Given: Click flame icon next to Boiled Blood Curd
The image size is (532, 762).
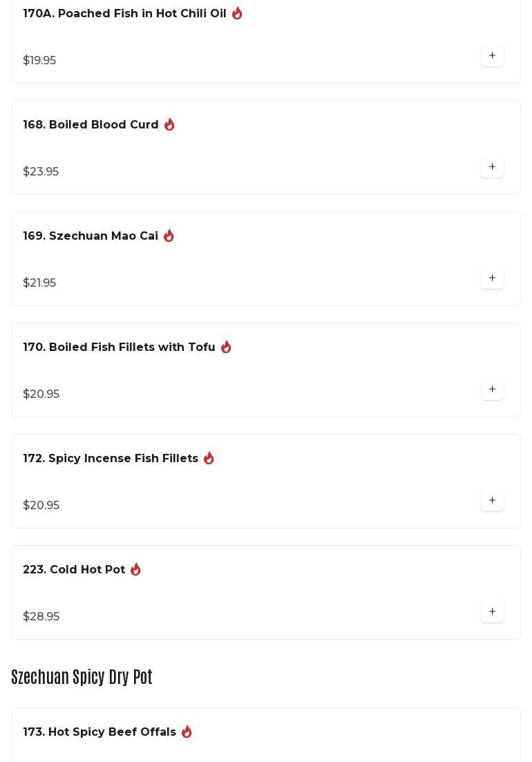Looking at the screenshot, I should 169,124.
